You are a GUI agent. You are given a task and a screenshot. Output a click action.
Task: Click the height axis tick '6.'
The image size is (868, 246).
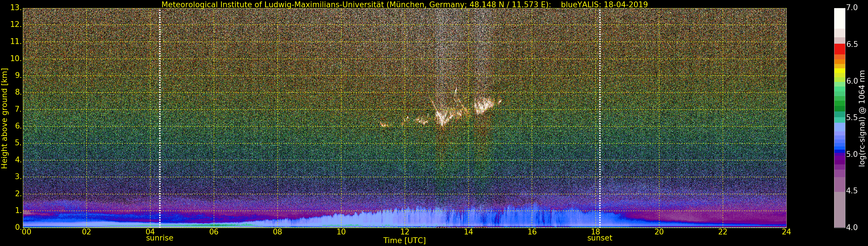point(18,126)
